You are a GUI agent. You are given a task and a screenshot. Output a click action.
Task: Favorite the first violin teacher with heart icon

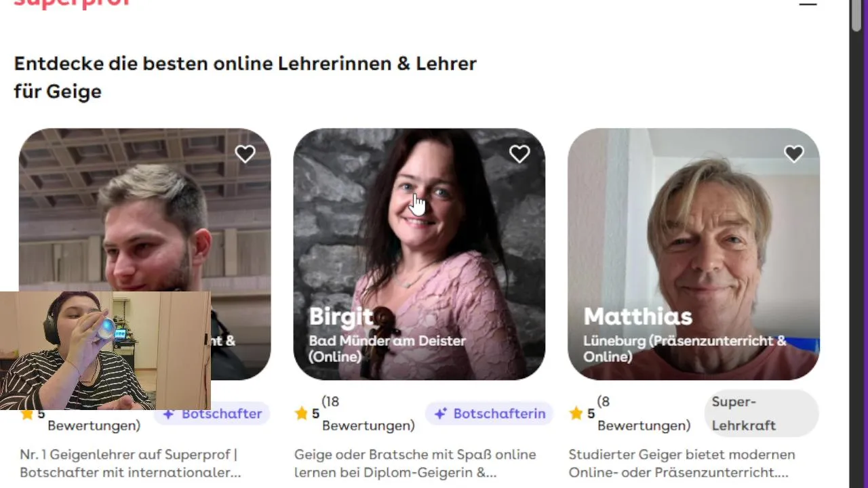[245, 155]
